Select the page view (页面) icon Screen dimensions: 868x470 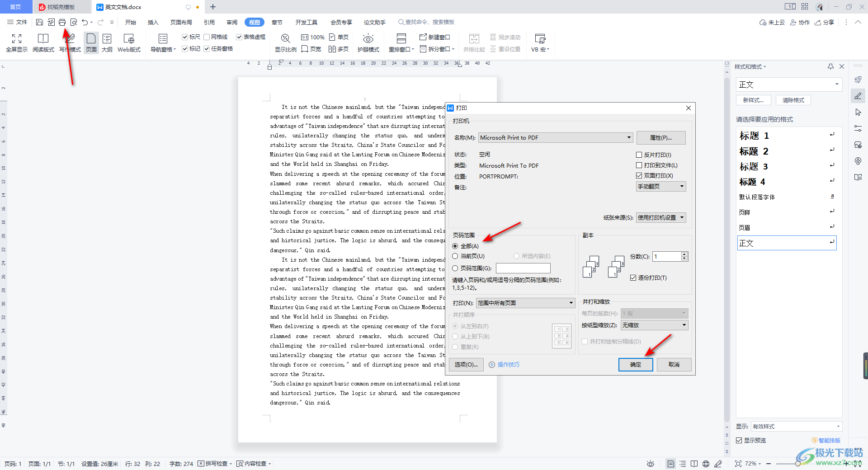click(91, 43)
